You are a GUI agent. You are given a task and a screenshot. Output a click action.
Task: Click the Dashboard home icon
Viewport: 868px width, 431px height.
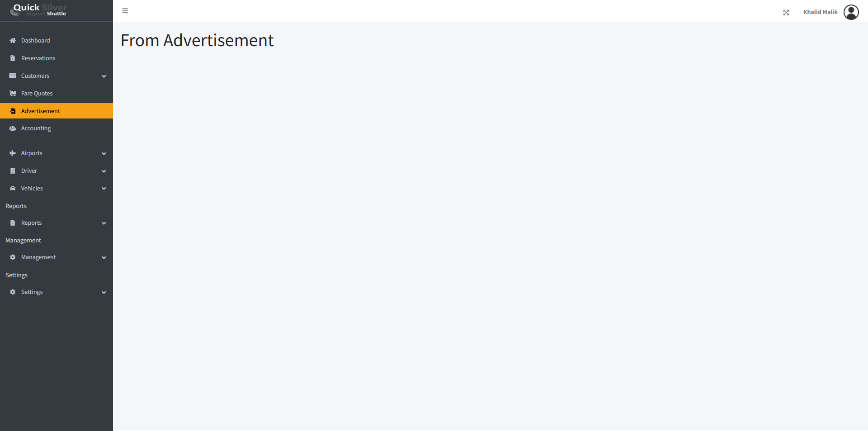[x=13, y=41]
